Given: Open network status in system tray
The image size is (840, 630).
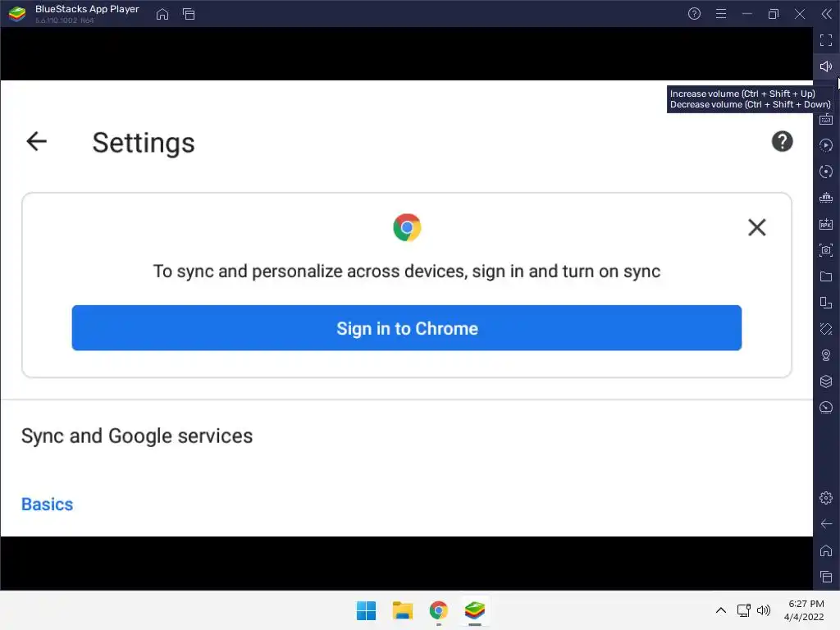Looking at the screenshot, I should (743, 610).
